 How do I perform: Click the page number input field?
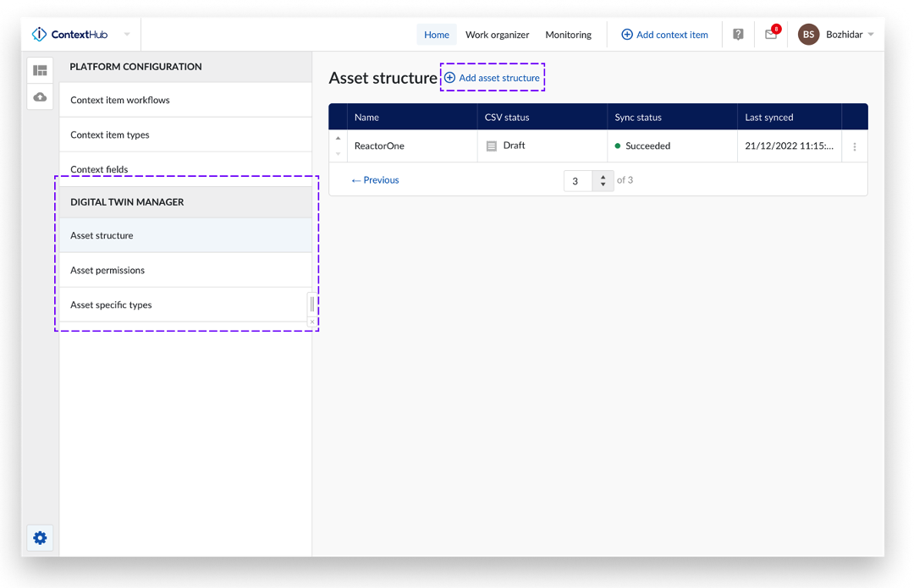(x=579, y=181)
